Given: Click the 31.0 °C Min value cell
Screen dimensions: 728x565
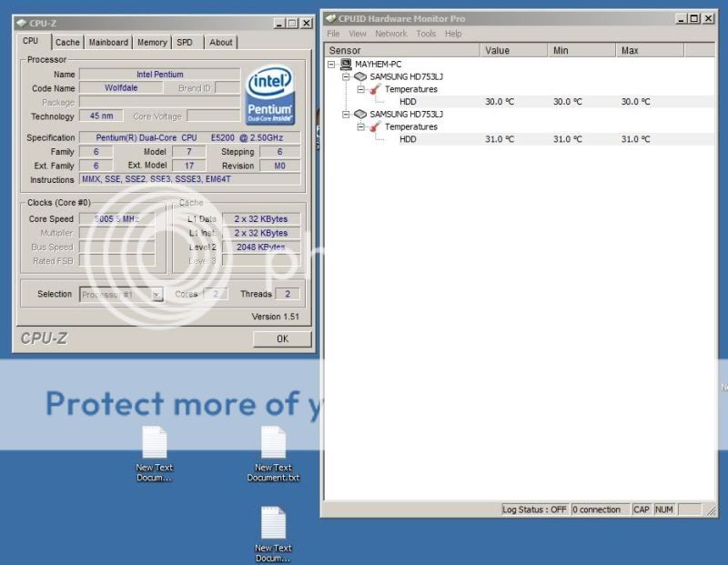Looking at the screenshot, I should pyautogui.click(x=567, y=139).
